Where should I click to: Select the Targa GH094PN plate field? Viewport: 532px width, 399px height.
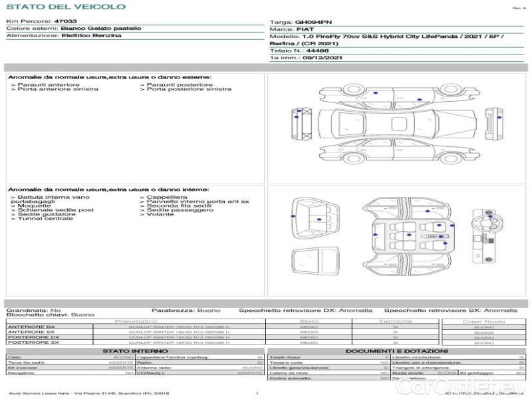tap(309, 22)
